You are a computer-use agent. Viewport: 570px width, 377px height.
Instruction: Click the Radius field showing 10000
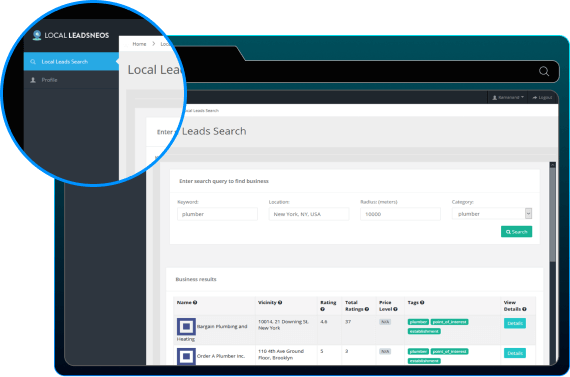click(x=400, y=214)
